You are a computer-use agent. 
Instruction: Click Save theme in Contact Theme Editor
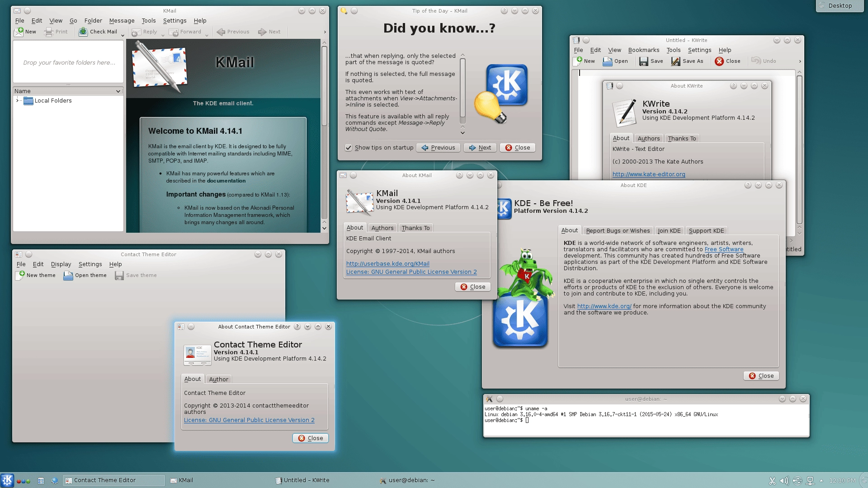(136, 275)
